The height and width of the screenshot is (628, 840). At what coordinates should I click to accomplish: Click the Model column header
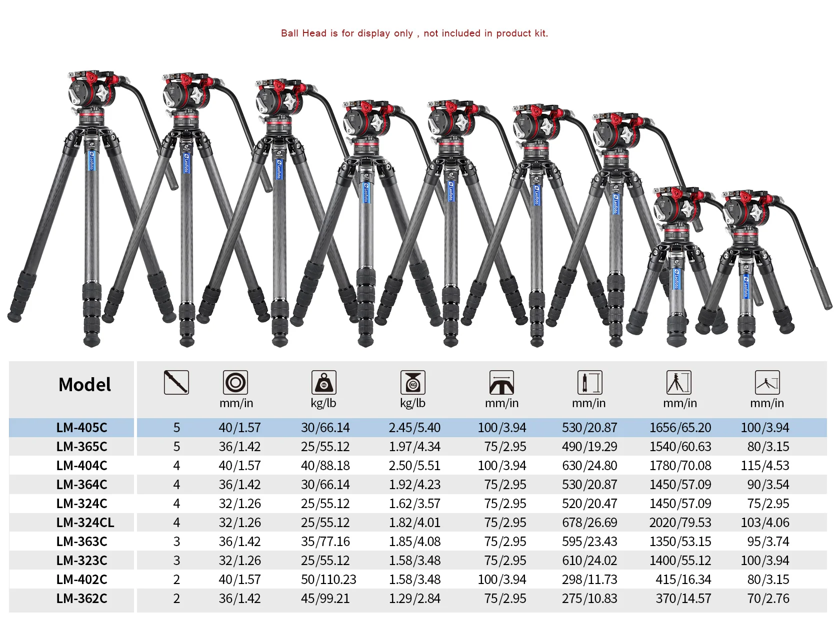point(85,385)
